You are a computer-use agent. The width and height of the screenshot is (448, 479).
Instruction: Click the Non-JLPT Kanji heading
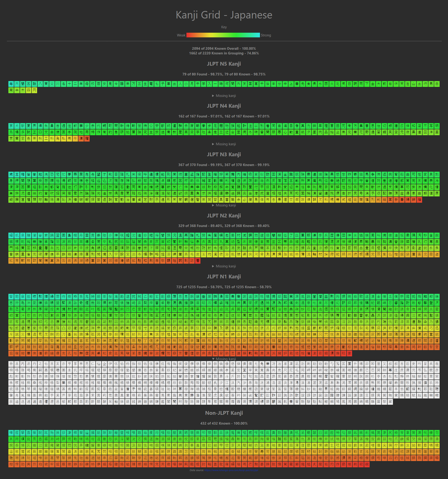[224, 413]
